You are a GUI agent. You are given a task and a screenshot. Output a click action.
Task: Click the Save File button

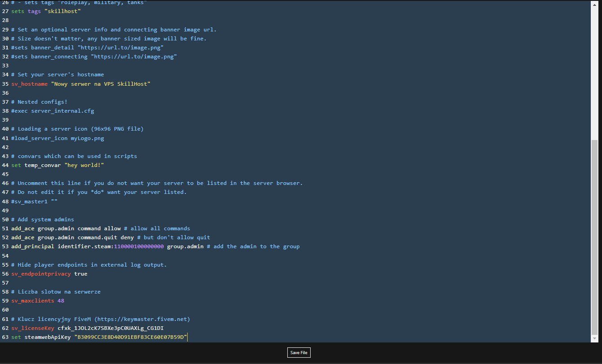coord(299,352)
